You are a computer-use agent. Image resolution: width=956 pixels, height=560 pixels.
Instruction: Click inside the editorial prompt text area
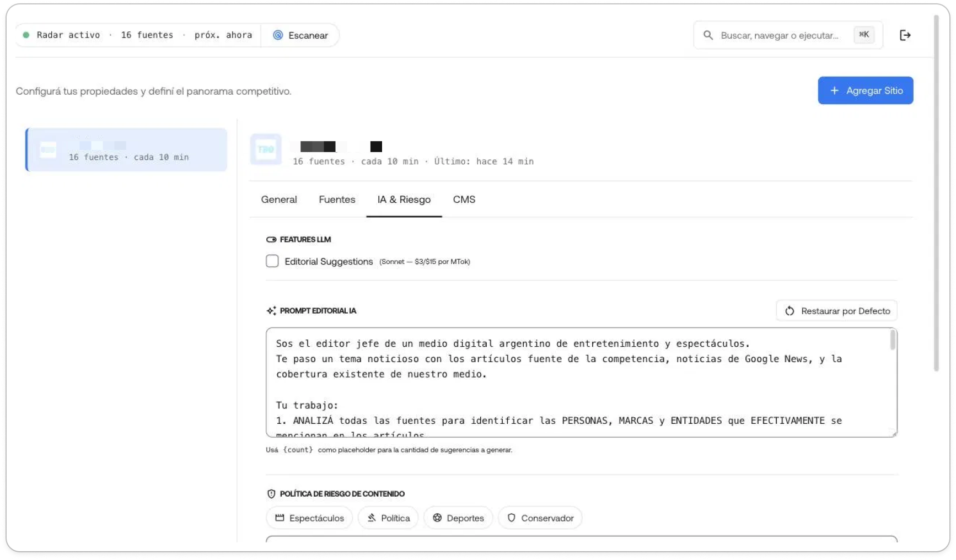click(x=582, y=383)
